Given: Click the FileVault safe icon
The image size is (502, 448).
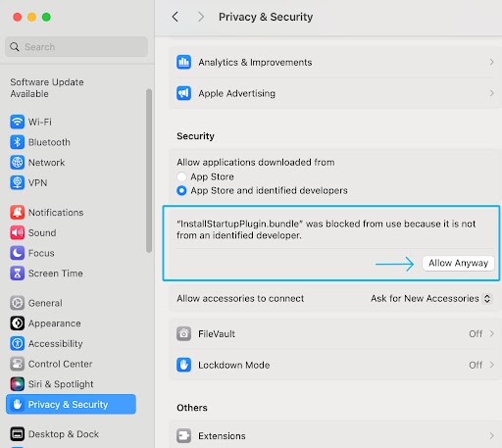Looking at the screenshot, I should (183, 333).
